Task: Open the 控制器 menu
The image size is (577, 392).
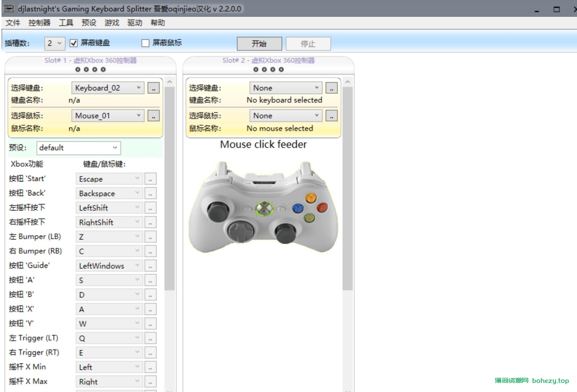Action: [40, 23]
